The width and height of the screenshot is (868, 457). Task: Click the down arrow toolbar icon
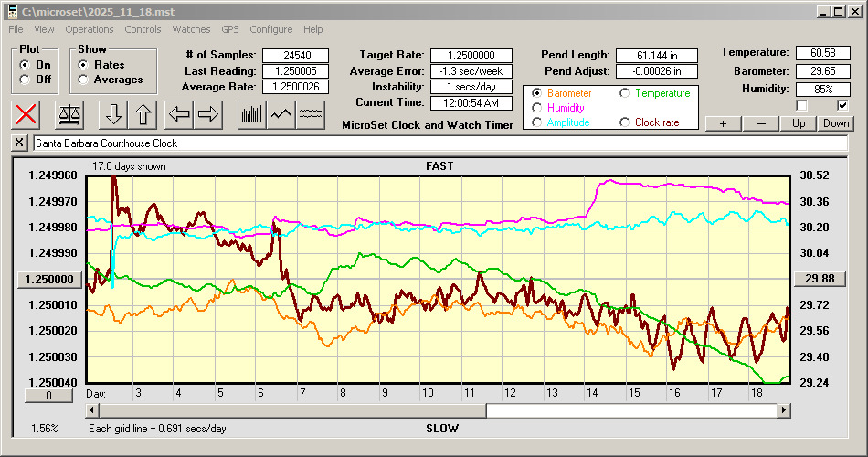pos(114,114)
